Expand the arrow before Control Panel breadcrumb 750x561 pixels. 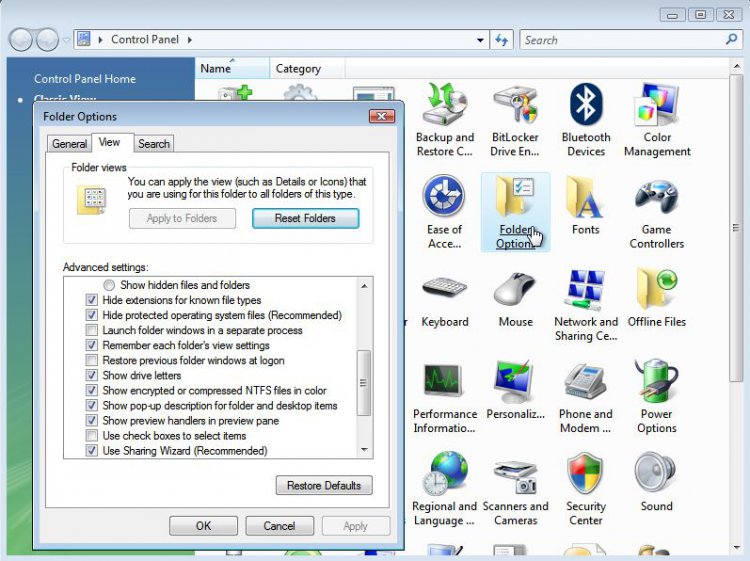100,40
